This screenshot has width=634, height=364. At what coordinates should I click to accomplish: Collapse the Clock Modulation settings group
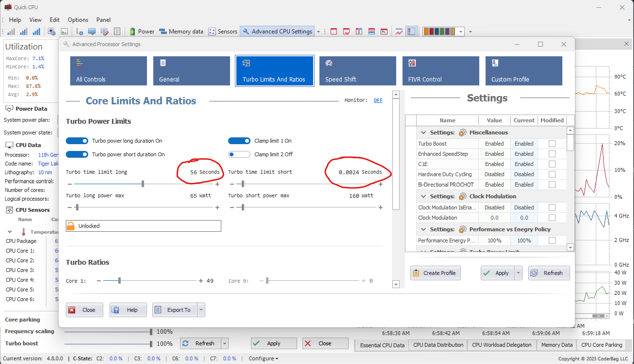coord(423,196)
